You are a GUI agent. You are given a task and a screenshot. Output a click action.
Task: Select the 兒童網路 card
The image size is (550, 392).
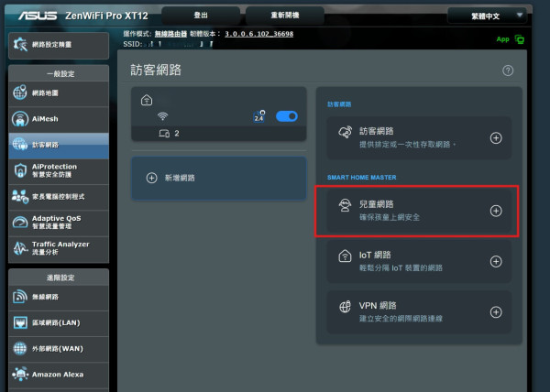pyautogui.click(x=419, y=211)
